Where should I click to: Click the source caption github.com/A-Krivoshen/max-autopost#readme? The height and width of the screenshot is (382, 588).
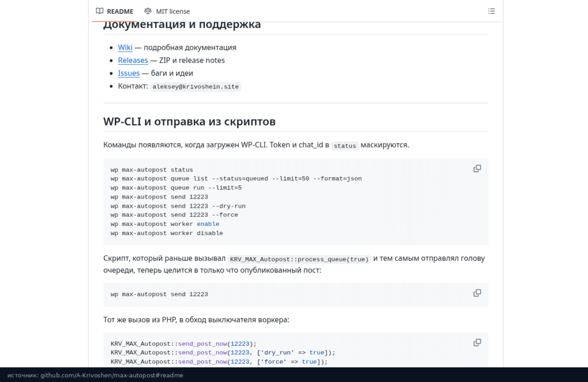[112, 375]
